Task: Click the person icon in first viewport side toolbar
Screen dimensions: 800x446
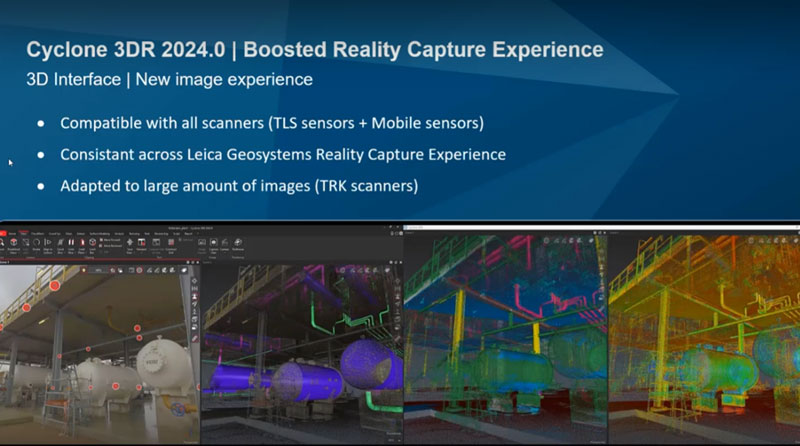Action: pyautogui.click(x=194, y=296)
